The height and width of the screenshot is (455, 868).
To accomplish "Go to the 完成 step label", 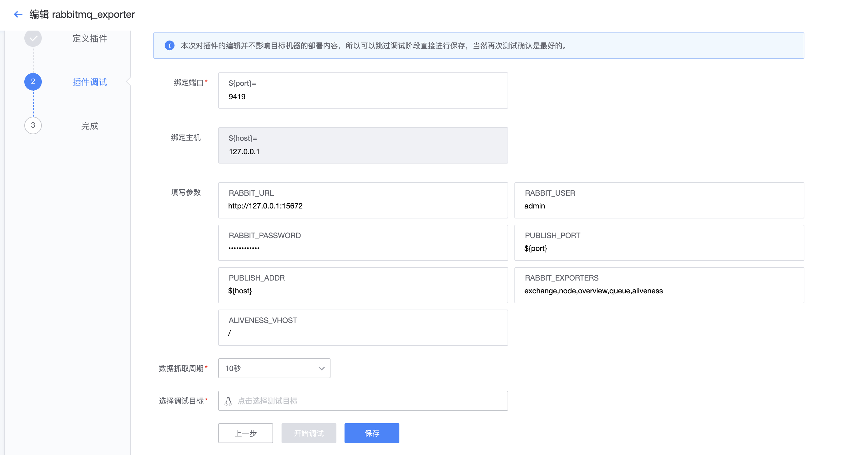I will click(89, 125).
